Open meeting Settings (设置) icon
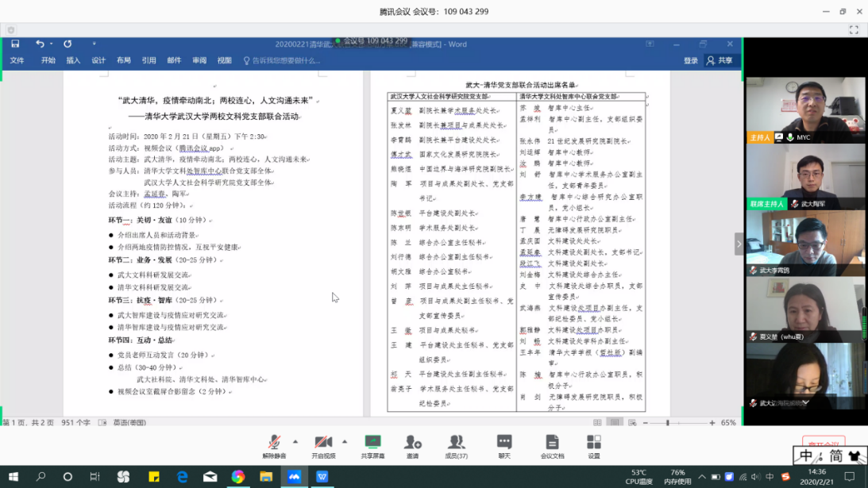 coord(594,444)
